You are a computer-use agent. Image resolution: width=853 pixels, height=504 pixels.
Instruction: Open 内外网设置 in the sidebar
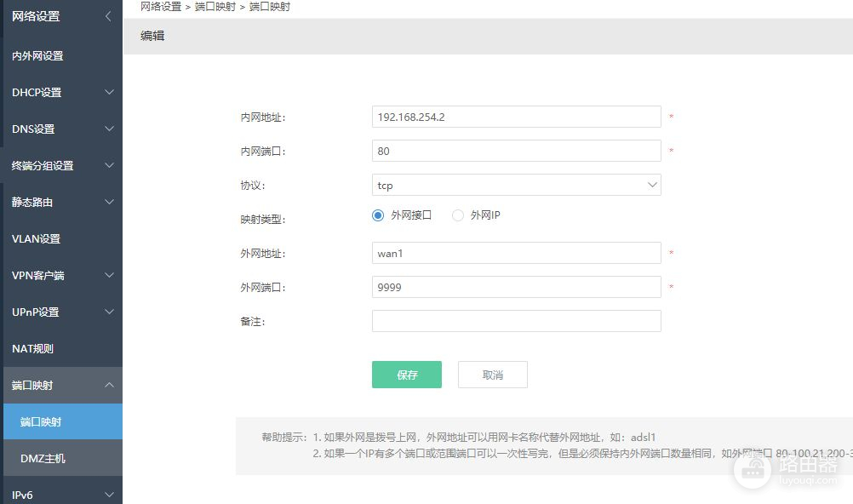[x=37, y=55]
